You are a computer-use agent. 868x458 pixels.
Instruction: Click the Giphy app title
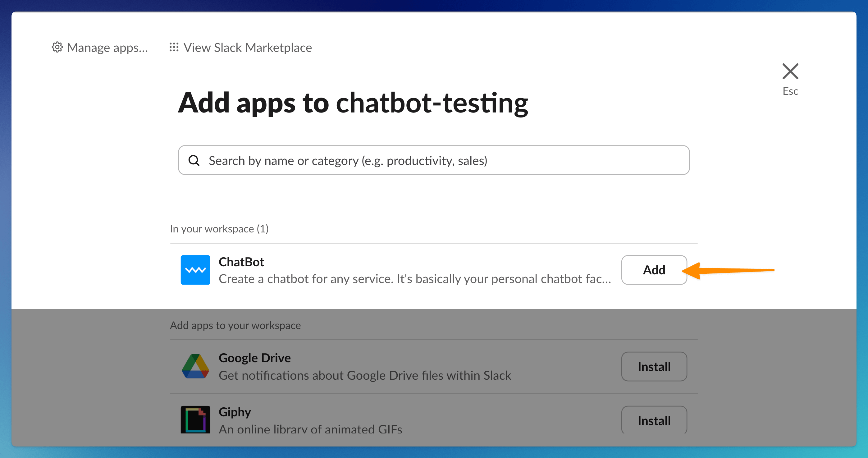(x=235, y=412)
